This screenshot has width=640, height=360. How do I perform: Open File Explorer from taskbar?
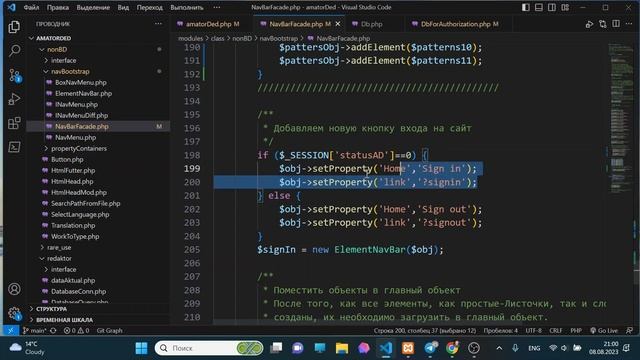click(x=342, y=348)
